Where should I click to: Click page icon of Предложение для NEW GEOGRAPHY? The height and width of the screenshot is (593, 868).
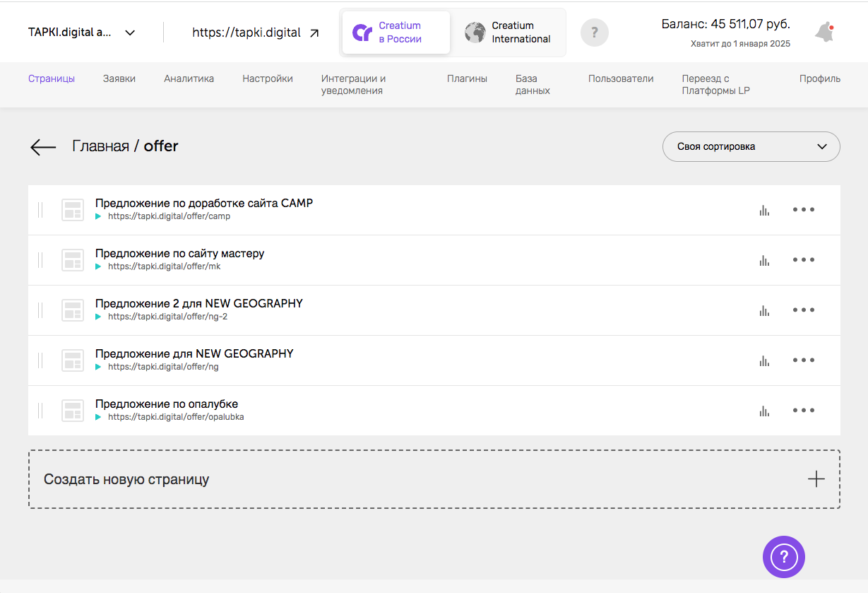(73, 360)
